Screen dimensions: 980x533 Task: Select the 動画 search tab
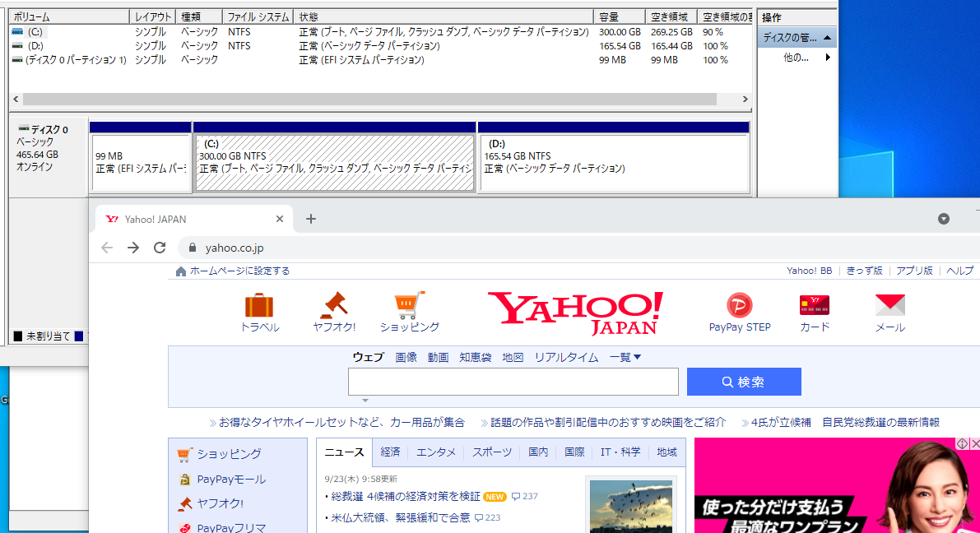click(x=438, y=358)
